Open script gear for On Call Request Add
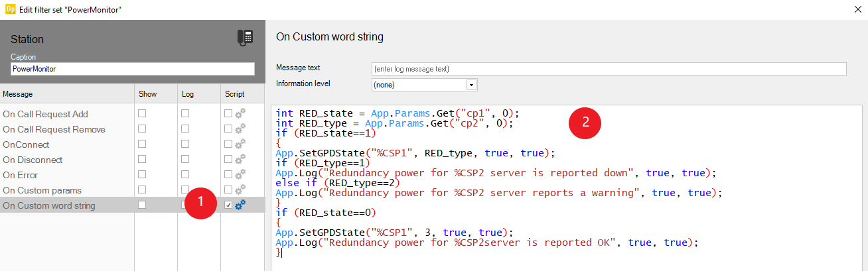868x271 pixels. point(240,114)
